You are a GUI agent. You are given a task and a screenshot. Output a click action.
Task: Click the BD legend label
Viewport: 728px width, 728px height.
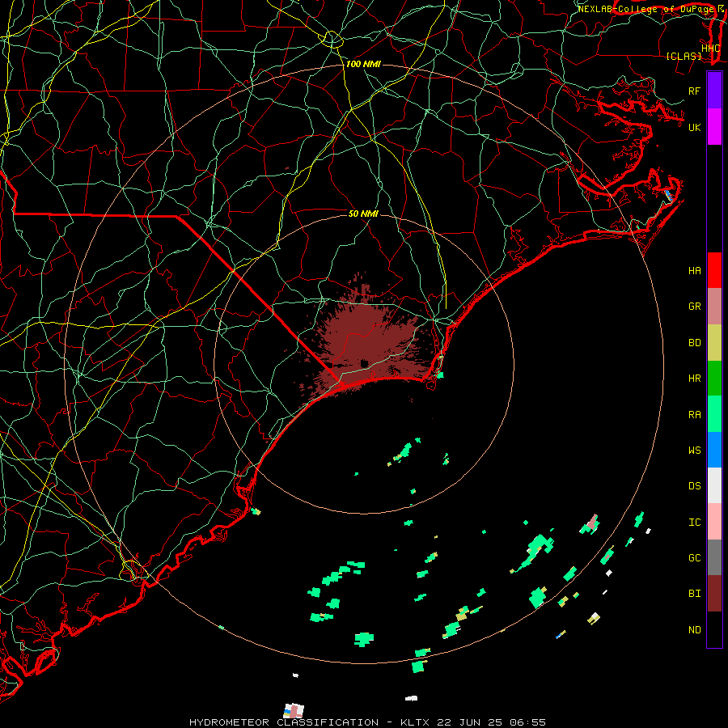point(695,343)
